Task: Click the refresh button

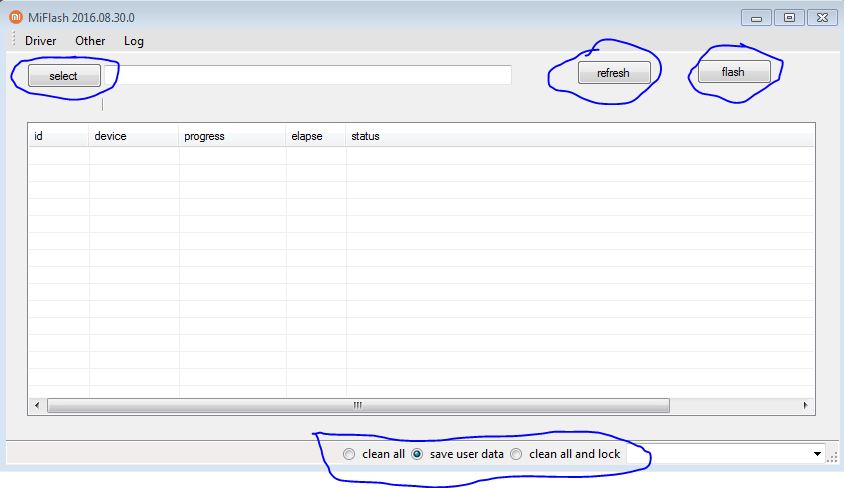Action: pyautogui.click(x=614, y=73)
